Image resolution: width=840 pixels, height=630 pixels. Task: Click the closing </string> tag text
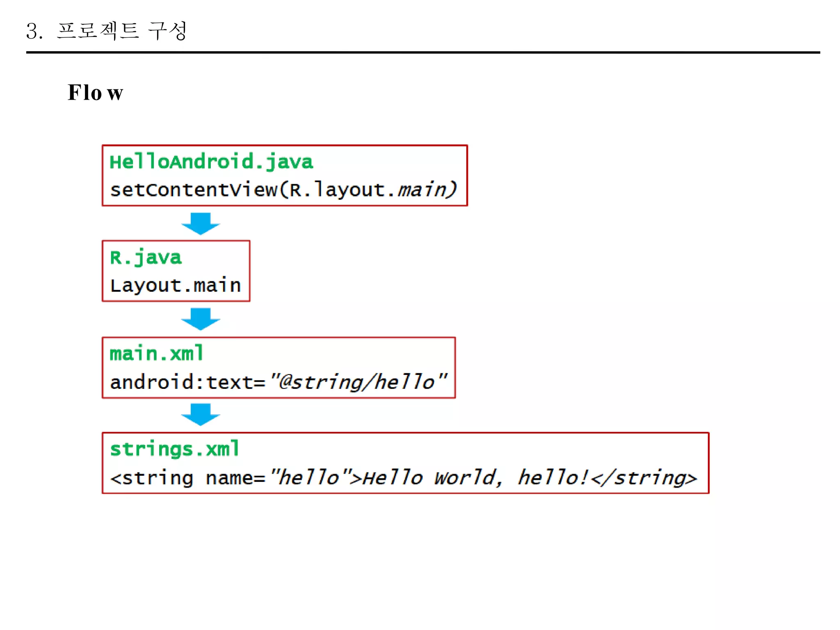click(644, 478)
